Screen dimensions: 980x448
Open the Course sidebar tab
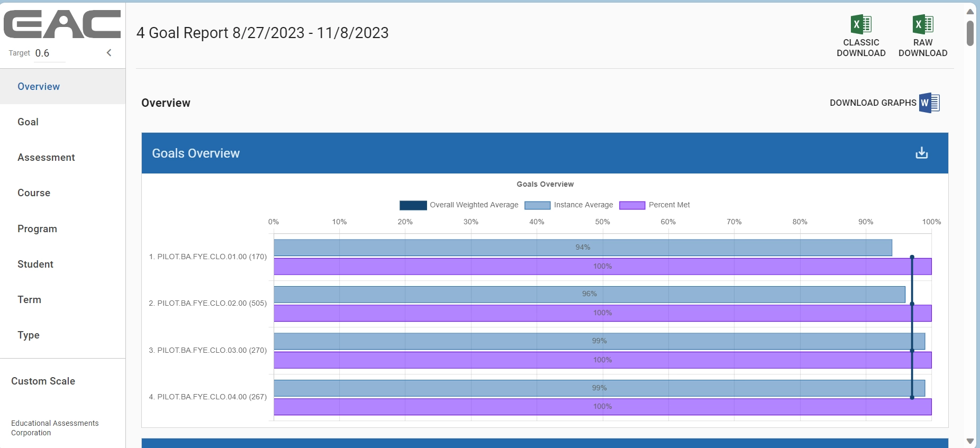(x=62, y=193)
